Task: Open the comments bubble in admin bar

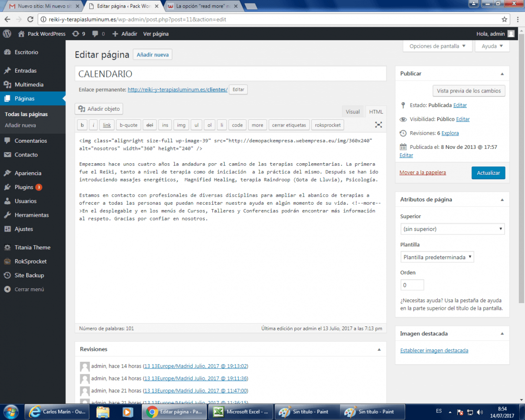Action: pyautogui.click(x=98, y=34)
